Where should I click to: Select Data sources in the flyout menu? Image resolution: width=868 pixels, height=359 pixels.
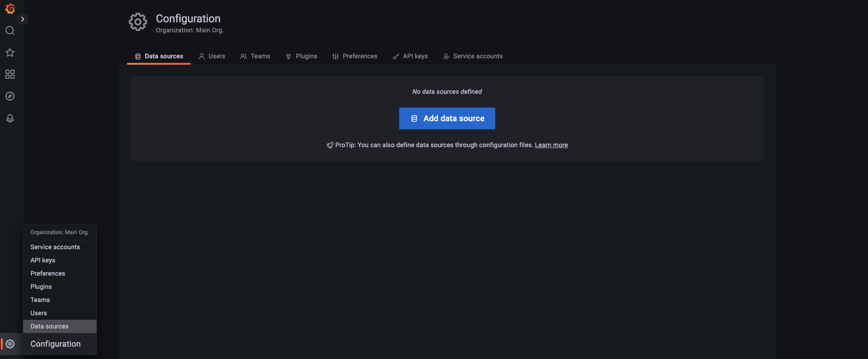coord(60,326)
